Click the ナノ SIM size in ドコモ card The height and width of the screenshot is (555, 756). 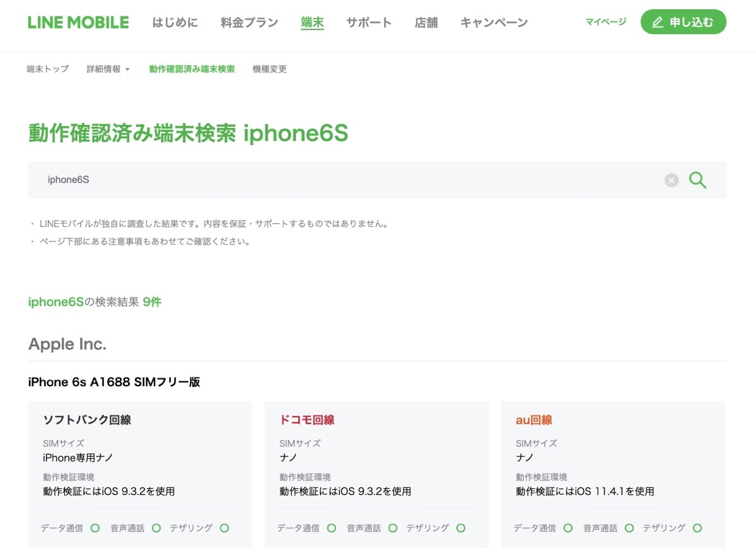point(288,458)
